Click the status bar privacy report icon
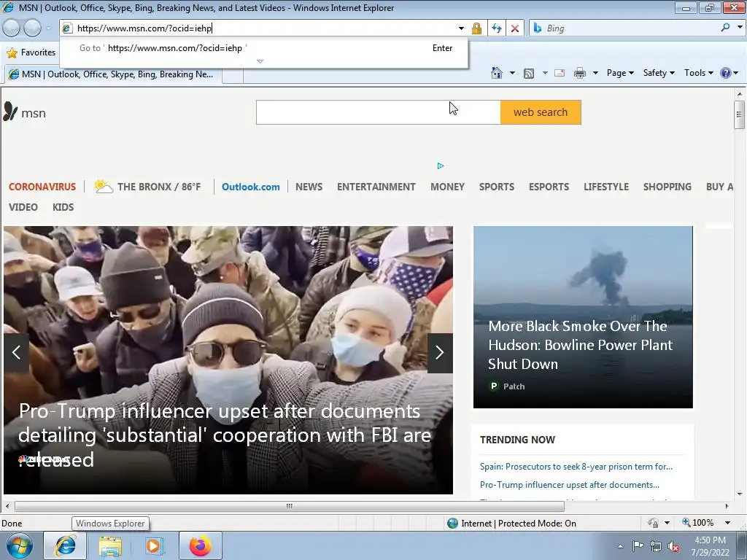This screenshot has height=560, width=747. pyautogui.click(x=653, y=523)
